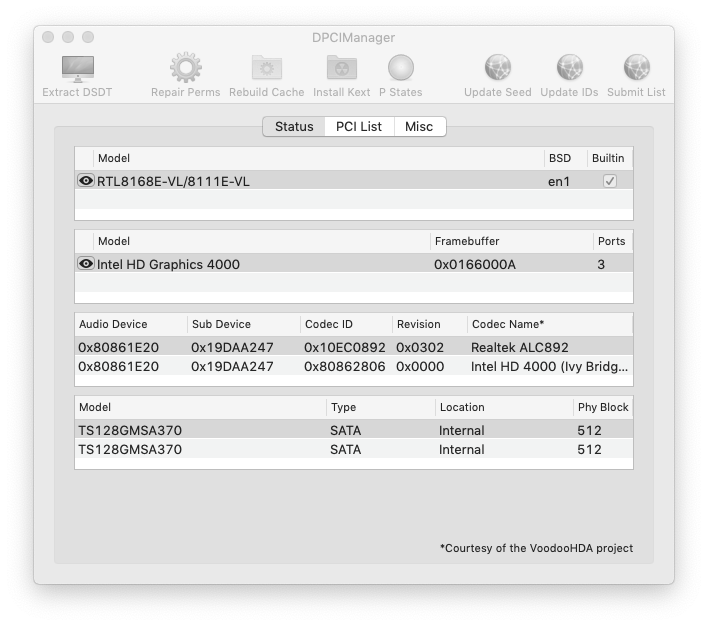Click the P States toolbar icon
The height and width of the screenshot is (626, 708).
coord(401,68)
